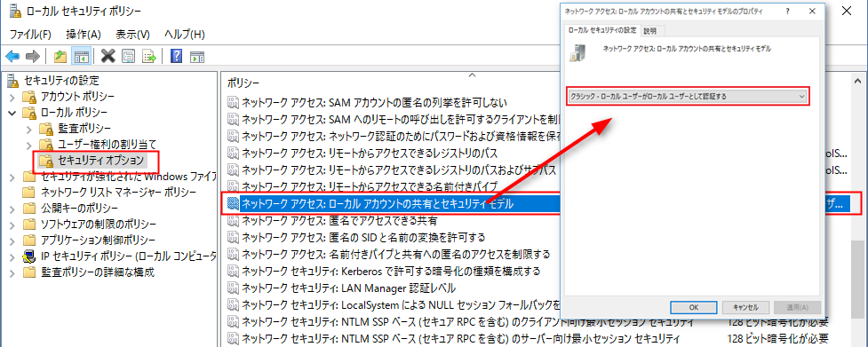Click the Up one level folder icon
The height and width of the screenshot is (347, 868).
[60, 56]
